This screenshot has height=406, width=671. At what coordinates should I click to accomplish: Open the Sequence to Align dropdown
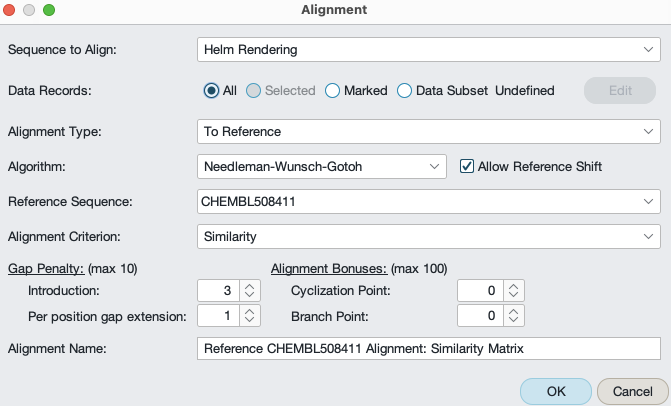click(x=428, y=50)
